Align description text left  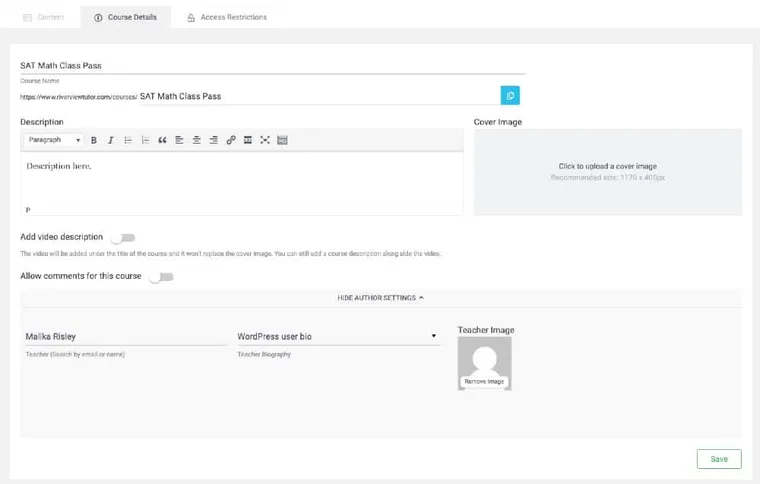[x=179, y=140]
